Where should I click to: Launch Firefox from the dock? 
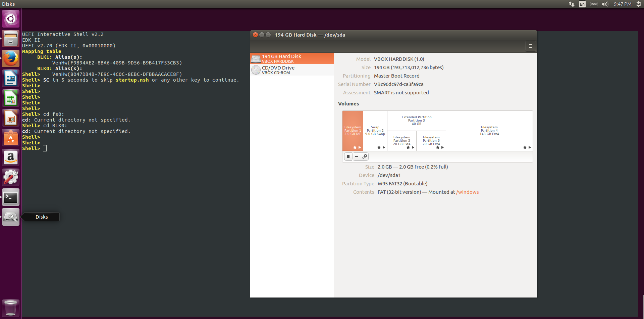pos(11,59)
